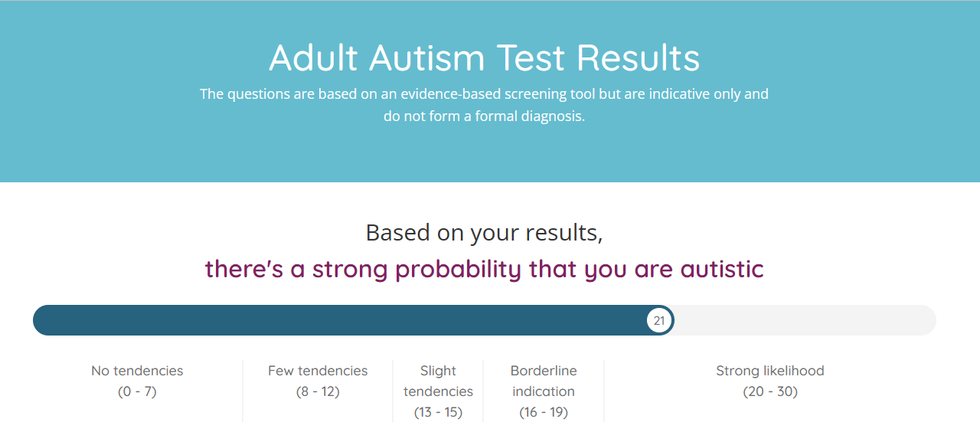
Task: Click the "(0 - 7)" score range
Action: (137, 391)
